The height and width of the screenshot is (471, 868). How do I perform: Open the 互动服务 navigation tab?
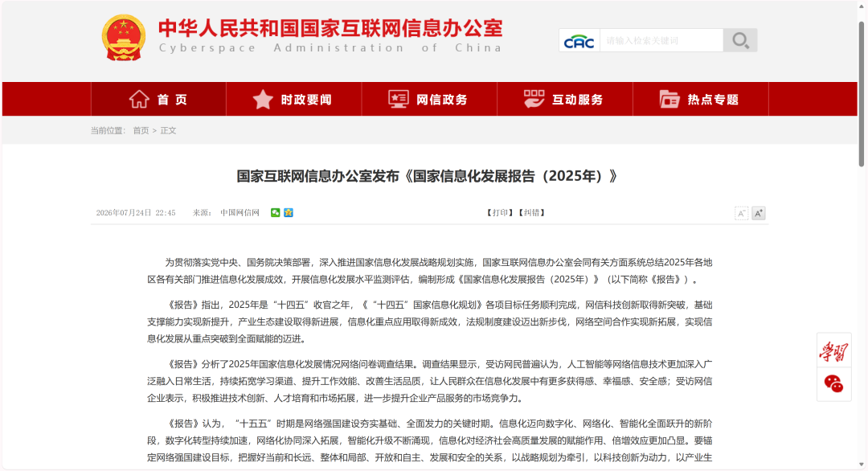(565, 99)
